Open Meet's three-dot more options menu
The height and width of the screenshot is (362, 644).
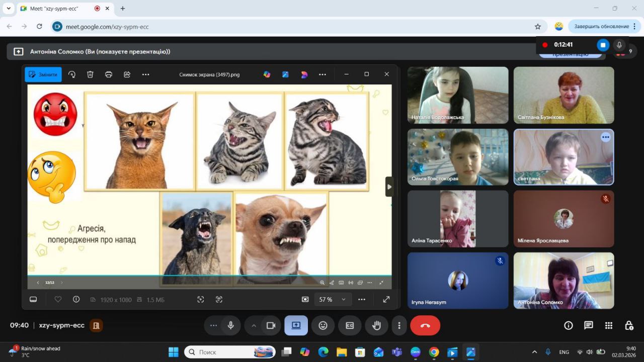(399, 325)
